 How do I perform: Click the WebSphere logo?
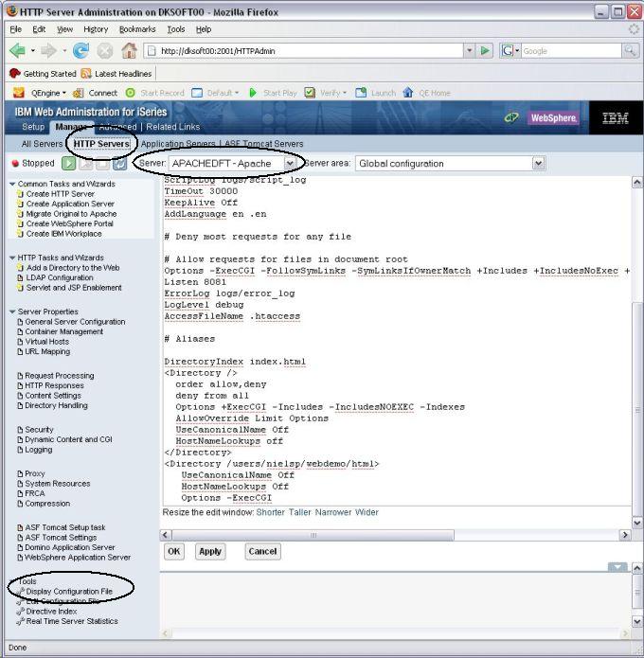[x=553, y=118]
